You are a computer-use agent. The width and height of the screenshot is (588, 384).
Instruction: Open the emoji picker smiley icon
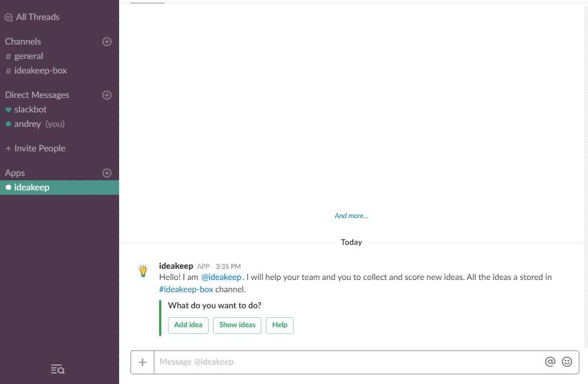click(567, 362)
